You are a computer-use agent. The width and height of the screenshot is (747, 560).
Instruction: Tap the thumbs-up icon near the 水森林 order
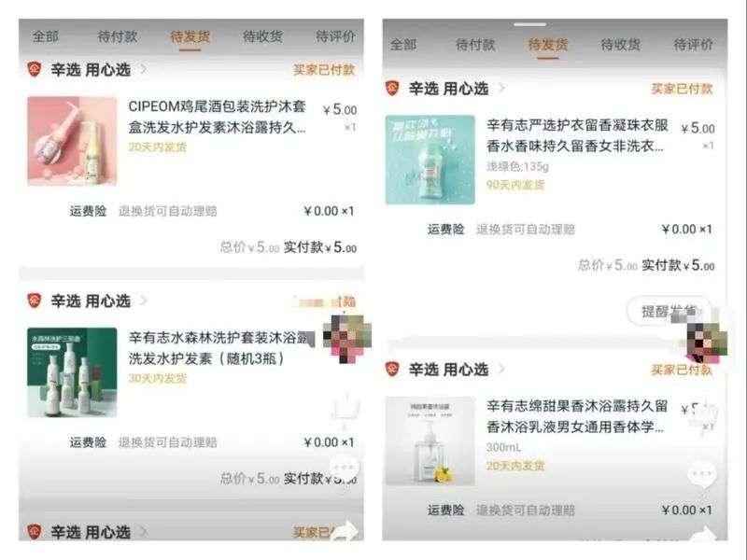(x=345, y=409)
